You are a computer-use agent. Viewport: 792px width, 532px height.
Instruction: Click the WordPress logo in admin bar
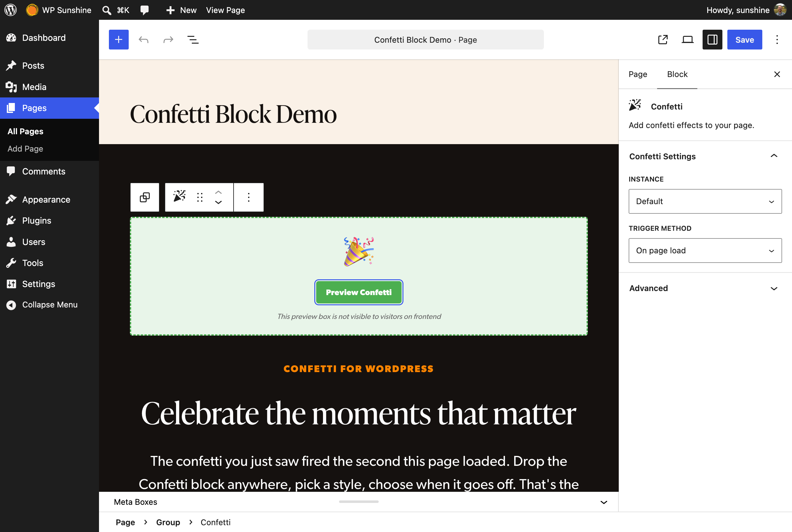(x=11, y=10)
